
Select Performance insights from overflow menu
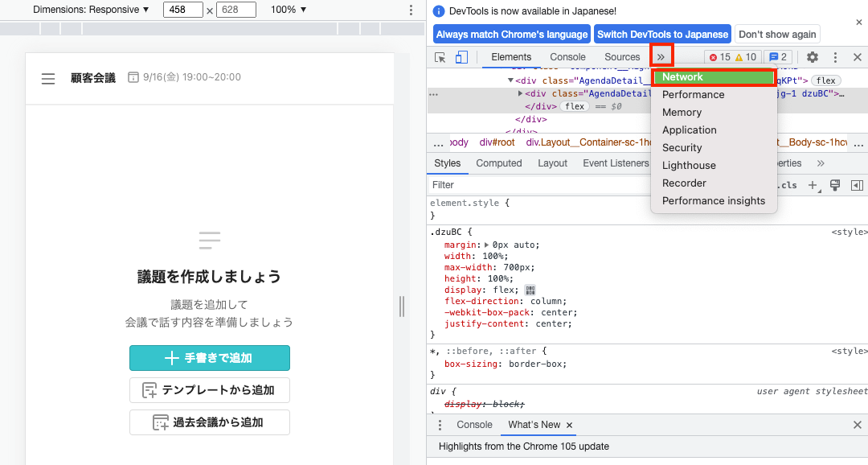pyautogui.click(x=714, y=201)
